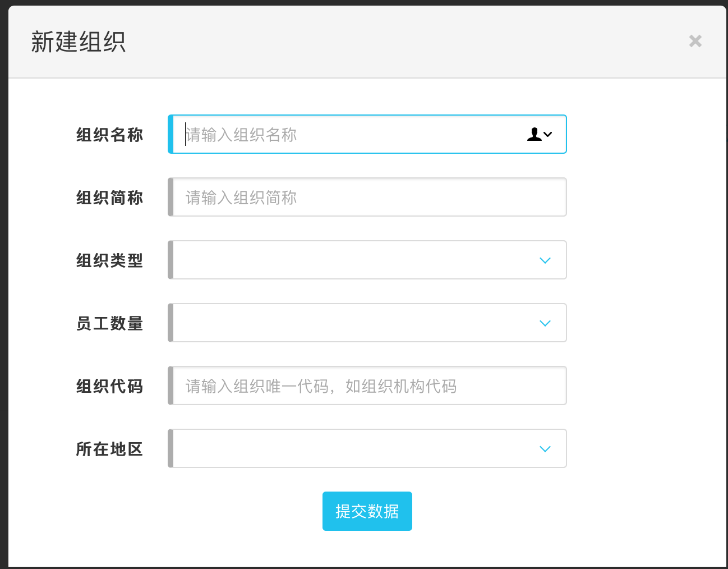Click the 员工数量 field label
The width and height of the screenshot is (728, 569).
pyautogui.click(x=110, y=323)
